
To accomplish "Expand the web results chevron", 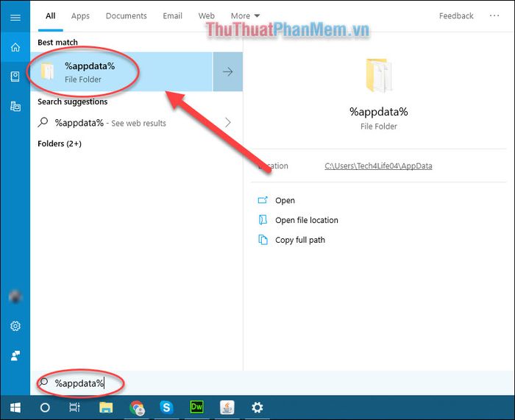I will 227,123.
